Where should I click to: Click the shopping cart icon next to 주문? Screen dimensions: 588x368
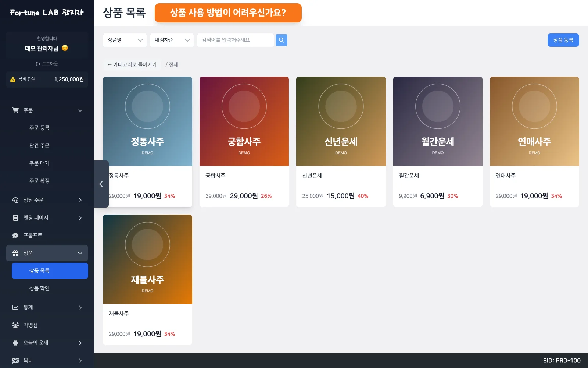[x=15, y=110]
